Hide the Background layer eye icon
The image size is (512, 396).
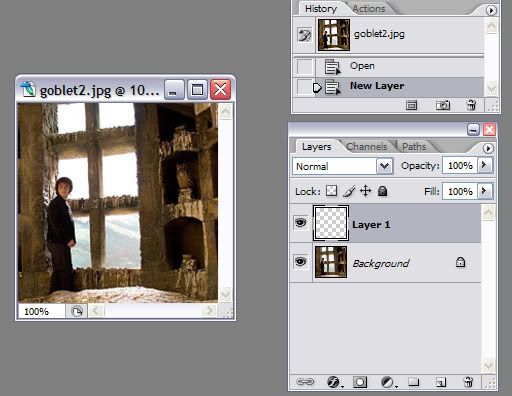click(x=301, y=261)
